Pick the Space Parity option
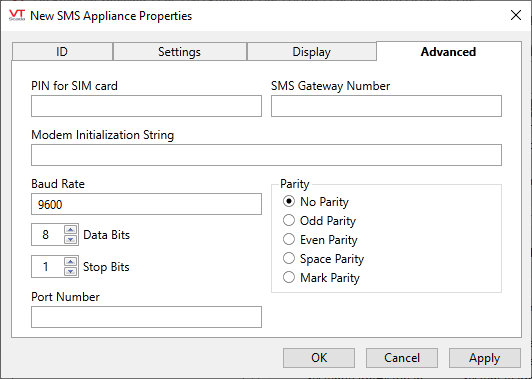This screenshot has height=379, width=532. click(x=289, y=259)
